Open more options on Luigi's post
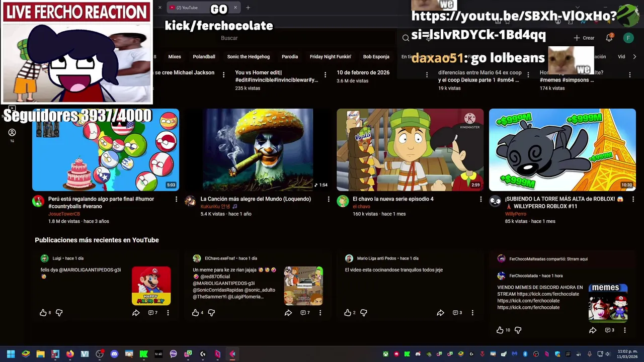 click(168, 313)
